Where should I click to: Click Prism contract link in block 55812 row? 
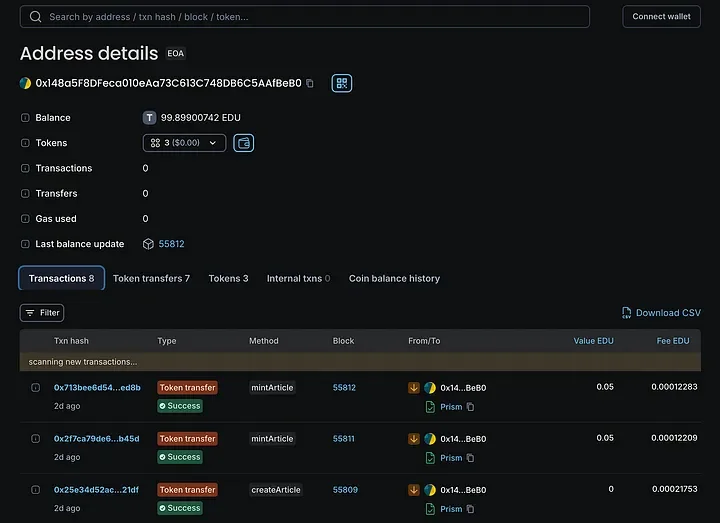click(x=451, y=407)
